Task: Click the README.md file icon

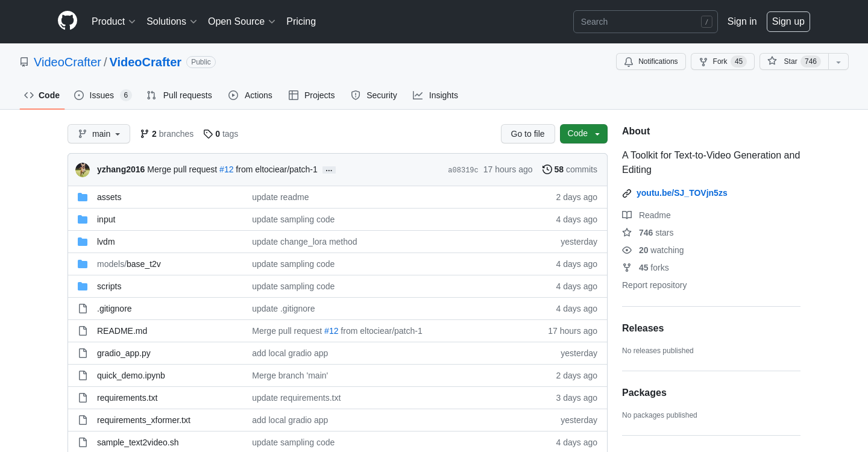Action: coord(83,331)
